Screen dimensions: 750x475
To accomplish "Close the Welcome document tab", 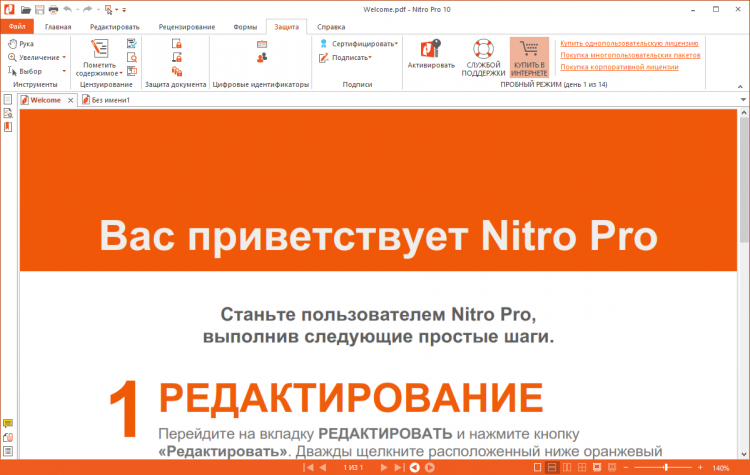I will 70,100.
